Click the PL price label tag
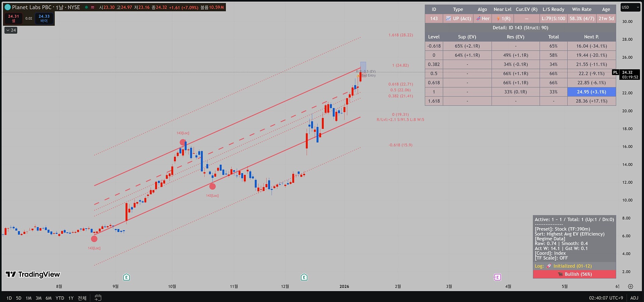644x302 pixels. [615, 72]
